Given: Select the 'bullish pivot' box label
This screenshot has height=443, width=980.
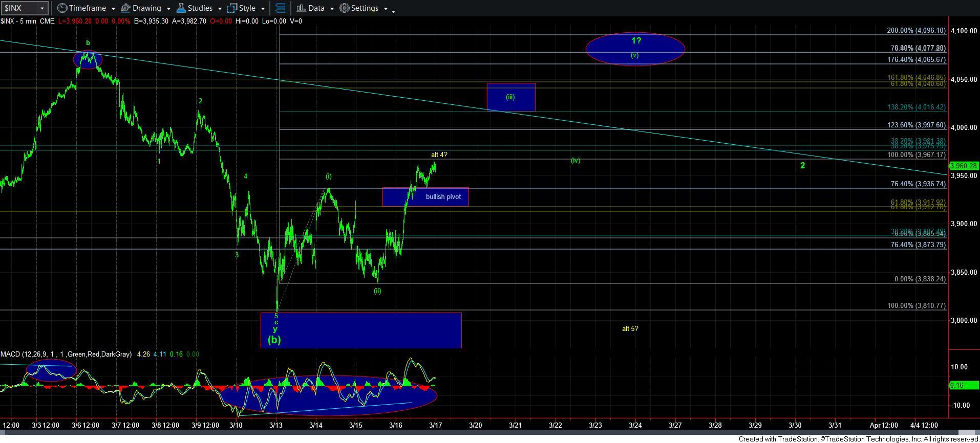Looking at the screenshot, I should (443, 196).
